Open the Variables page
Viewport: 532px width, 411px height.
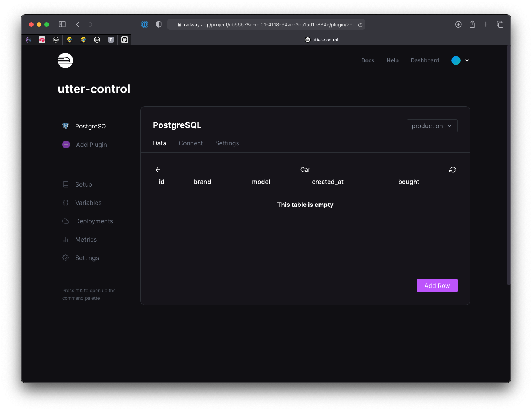click(x=88, y=203)
